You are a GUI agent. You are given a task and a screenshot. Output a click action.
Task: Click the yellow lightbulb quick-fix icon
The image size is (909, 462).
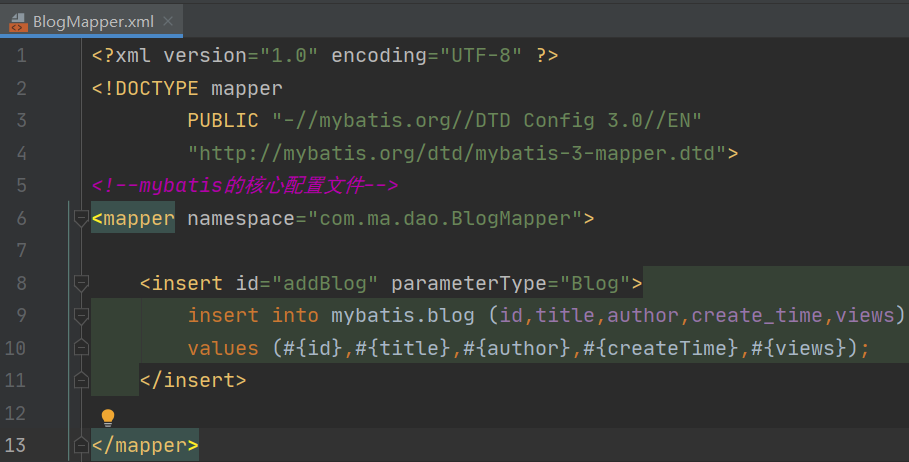coord(108,417)
